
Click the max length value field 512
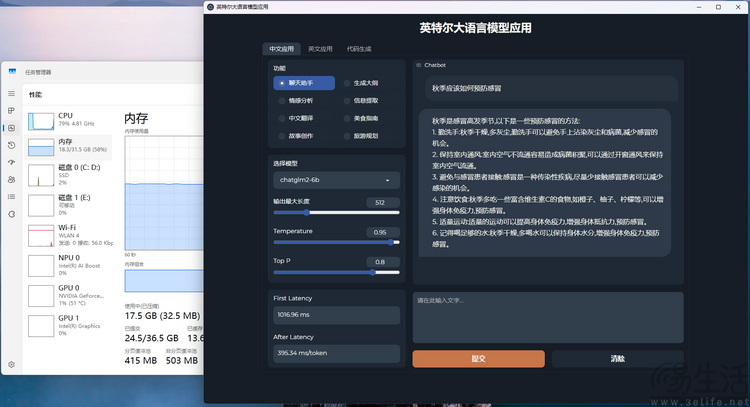[383, 202]
